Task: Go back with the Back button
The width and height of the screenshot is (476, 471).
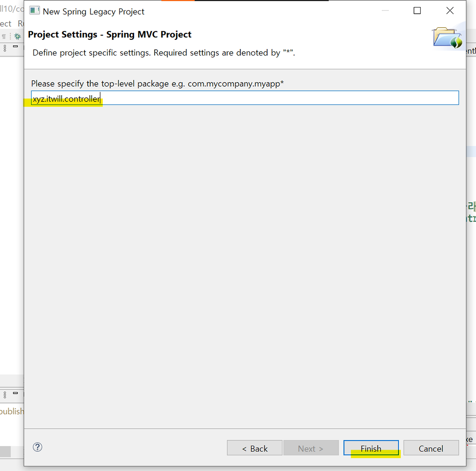Action: [255, 448]
